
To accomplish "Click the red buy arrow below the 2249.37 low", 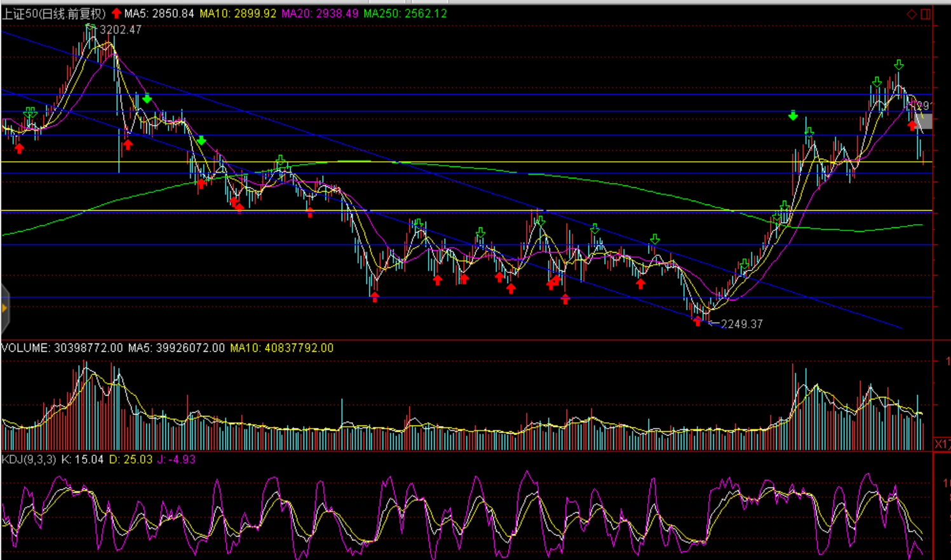I will tap(698, 321).
